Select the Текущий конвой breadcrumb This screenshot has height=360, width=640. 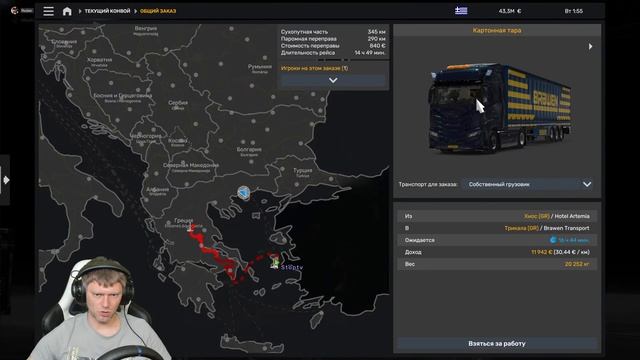(107, 11)
